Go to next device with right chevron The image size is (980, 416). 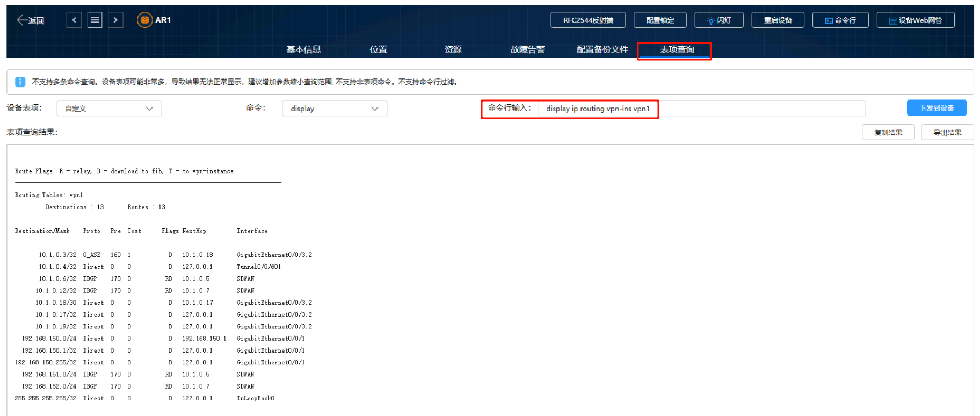[115, 20]
